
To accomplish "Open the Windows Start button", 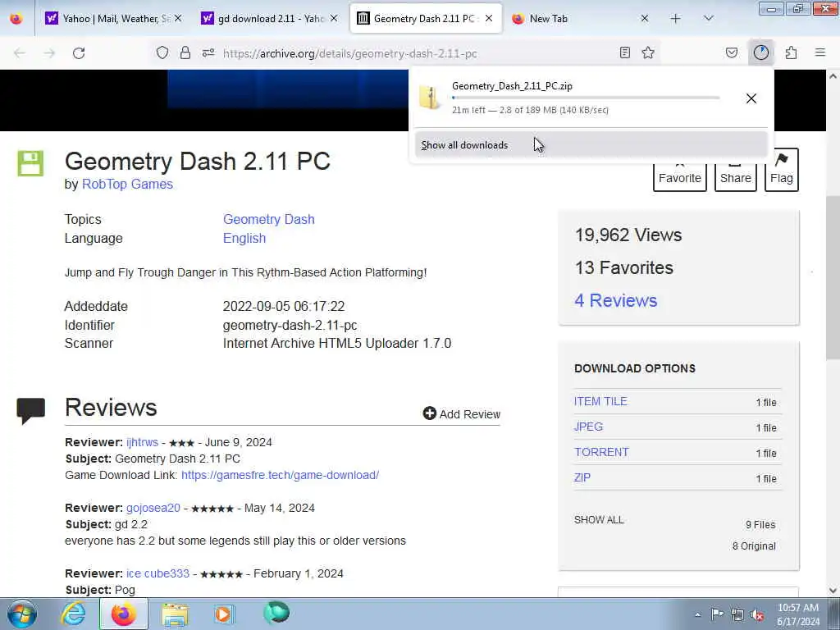I will [x=22, y=614].
